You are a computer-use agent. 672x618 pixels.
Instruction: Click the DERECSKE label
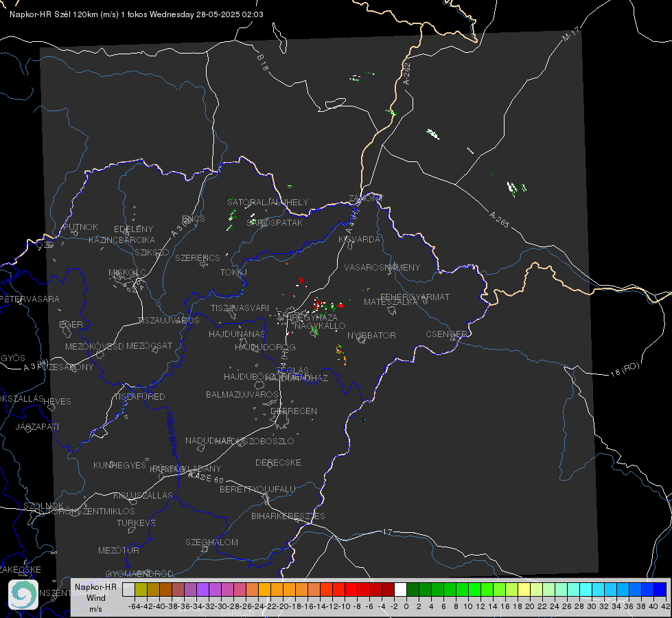278,462
